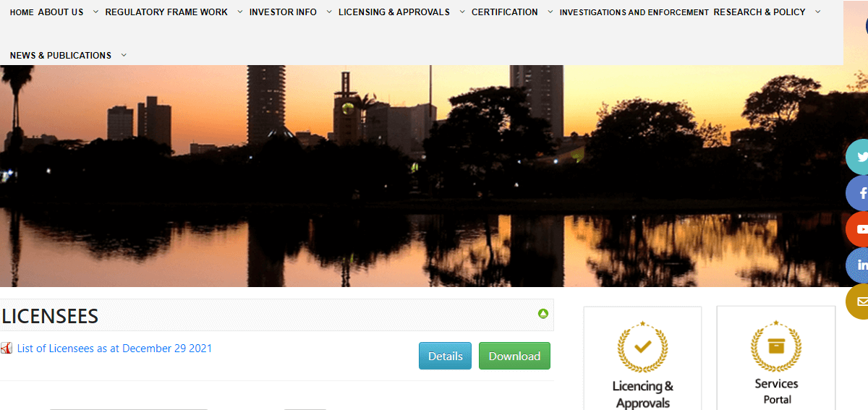
Task: Open the Licencing & Approvals card text
Action: (643, 395)
